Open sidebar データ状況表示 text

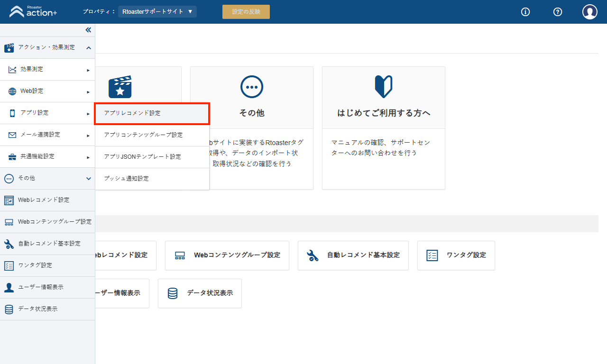(38, 309)
